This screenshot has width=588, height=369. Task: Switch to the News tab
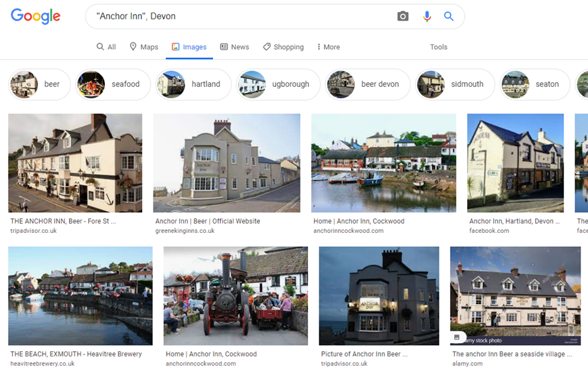coord(234,47)
